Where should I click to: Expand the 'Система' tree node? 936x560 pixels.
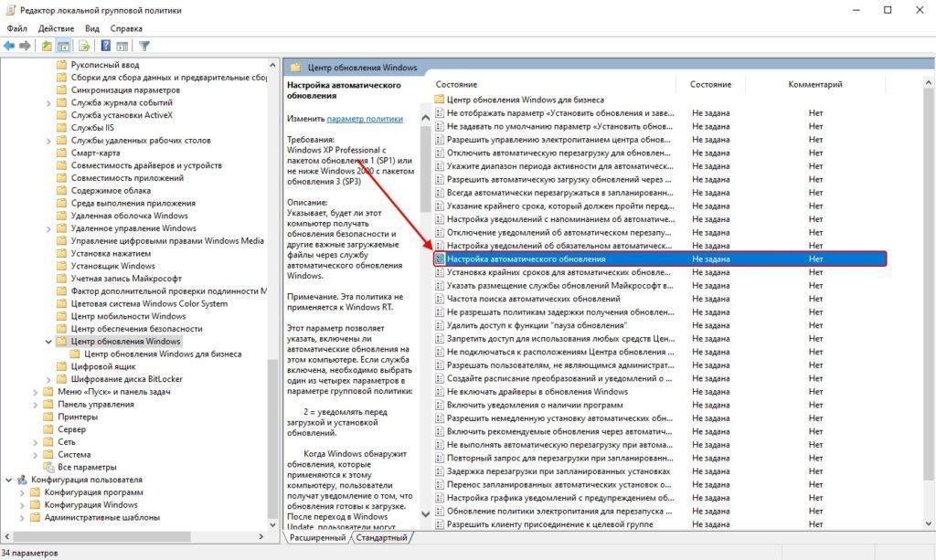click(x=36, y=454)
